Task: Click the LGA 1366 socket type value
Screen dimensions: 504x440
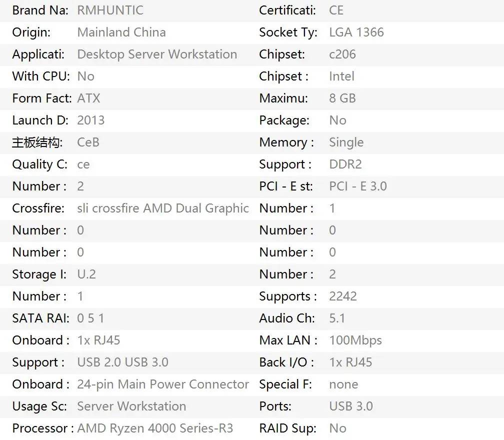Action: [356, 32]
